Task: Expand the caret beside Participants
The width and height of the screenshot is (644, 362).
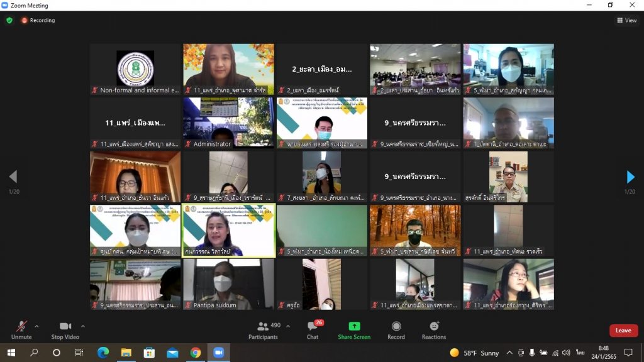Action: click(288, 326)
